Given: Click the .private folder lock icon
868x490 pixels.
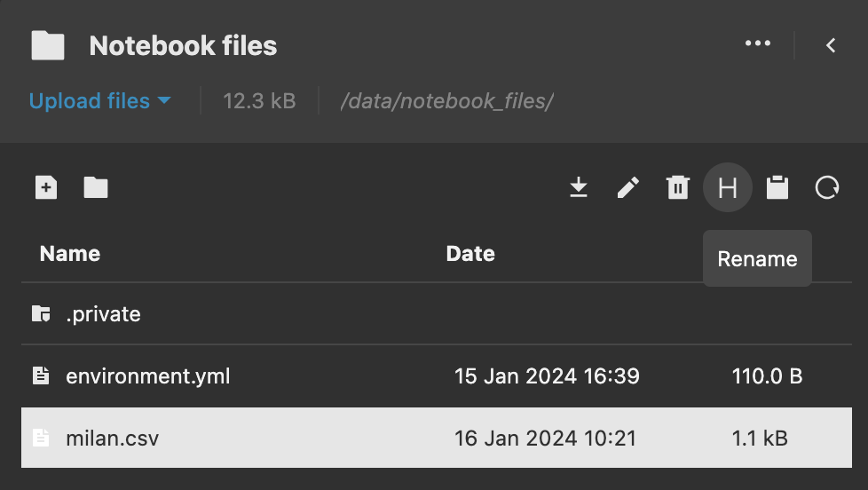Looking at the screenshot, I should pos(41,313).
